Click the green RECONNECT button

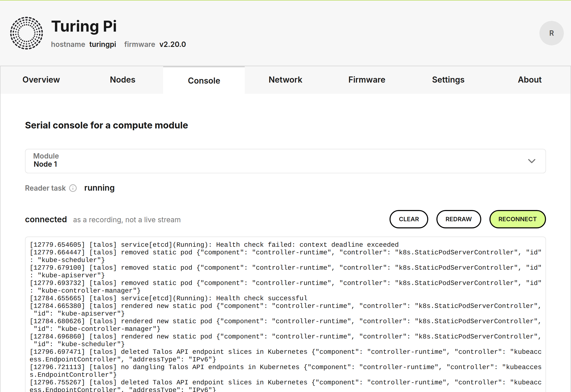tap(517, 219)
